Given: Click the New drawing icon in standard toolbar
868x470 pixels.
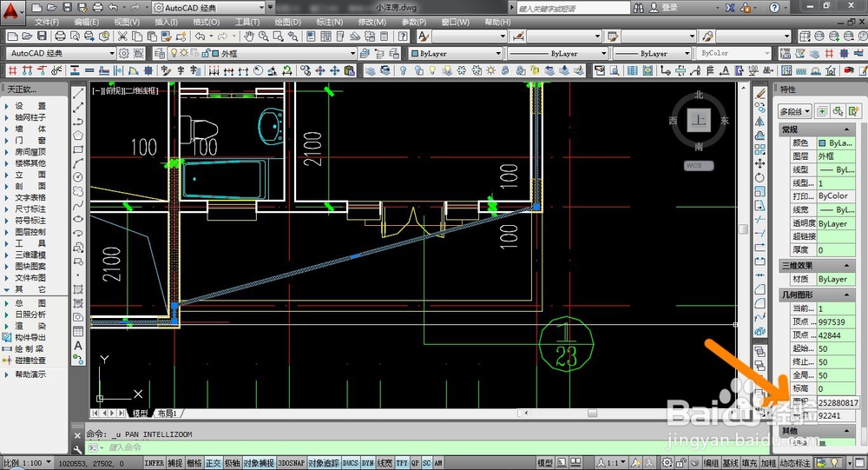Looking at the screenshot, I should click(12, 36).
